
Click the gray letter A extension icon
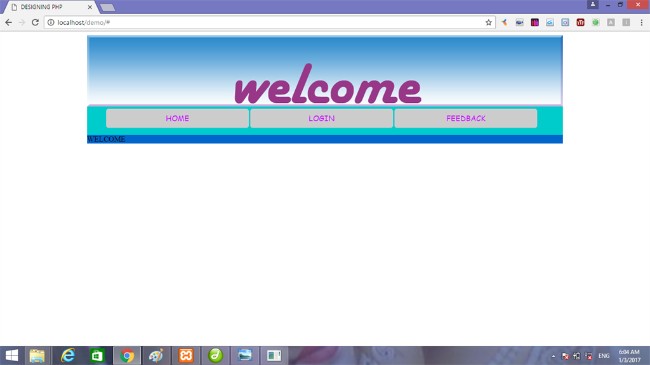click(x=611, y=22)
